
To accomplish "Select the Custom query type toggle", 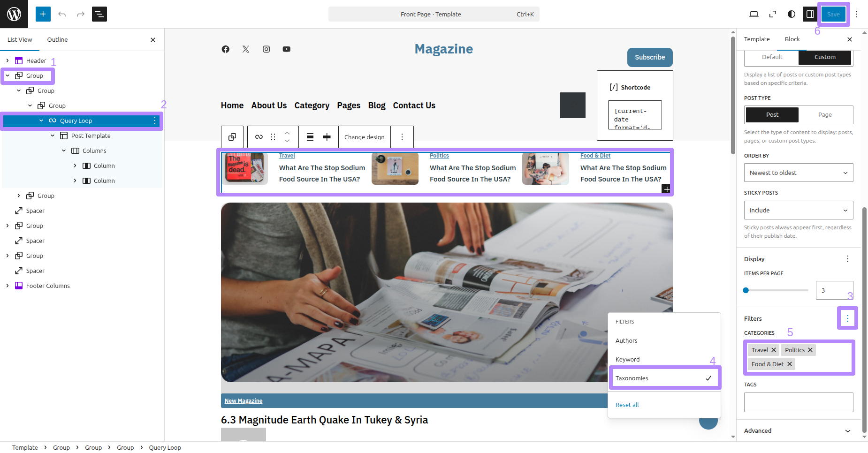I will [x=824, y=57].
